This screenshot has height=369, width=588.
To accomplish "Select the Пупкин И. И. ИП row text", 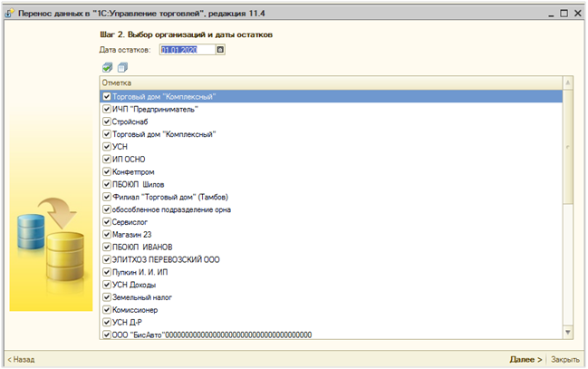I will pos(140,272).
